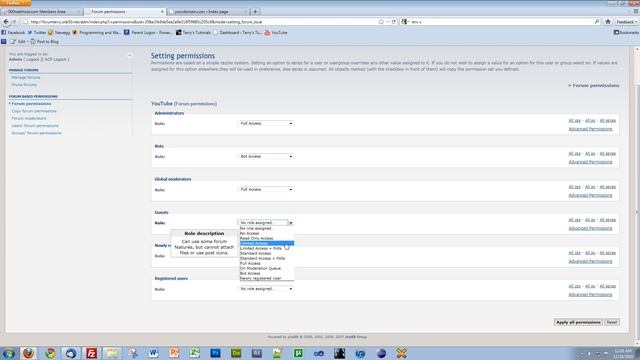The image size is (640, 360).
Task: Open the Newegg bookmark
Action: pos(59,32)
